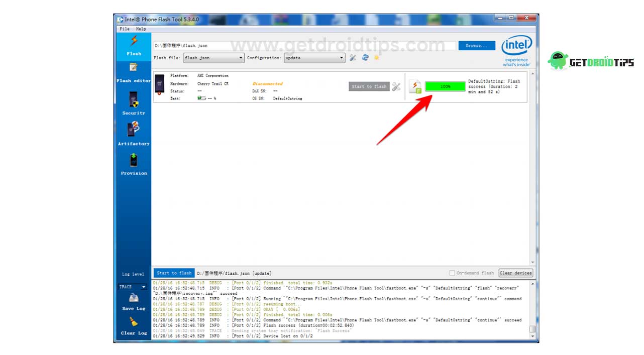This screenshot has width=644, height=355.
Task: Enable the On-demand flash checkbox
Action: (x=452, y=273)
